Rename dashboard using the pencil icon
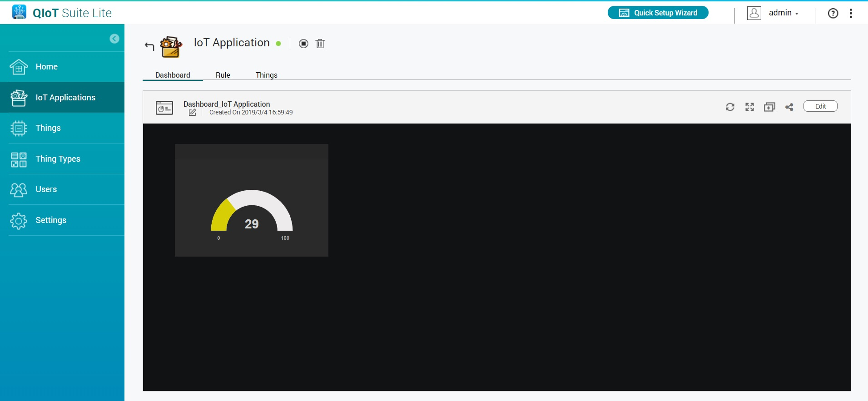This screenshot has height=401, width=868. (193, 113)
